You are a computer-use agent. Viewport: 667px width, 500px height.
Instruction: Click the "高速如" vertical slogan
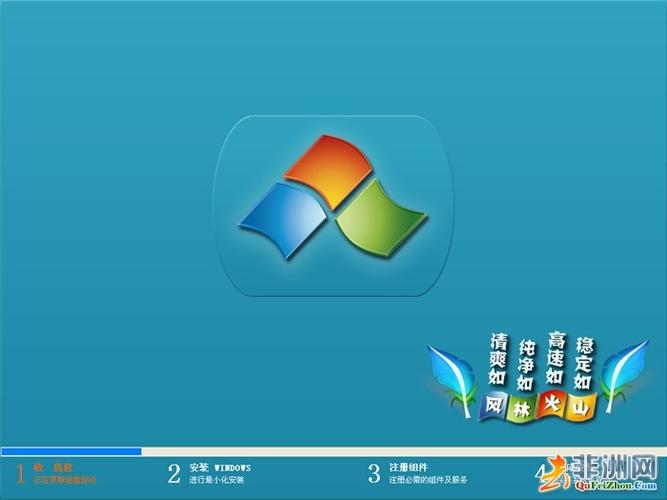(555, 357)
